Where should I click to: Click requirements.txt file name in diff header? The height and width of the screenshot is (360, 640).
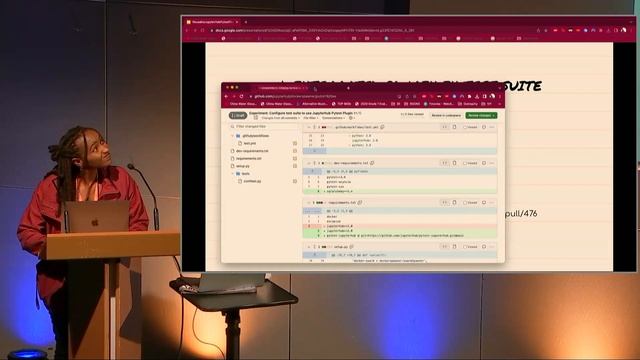(x=342, y=202)
